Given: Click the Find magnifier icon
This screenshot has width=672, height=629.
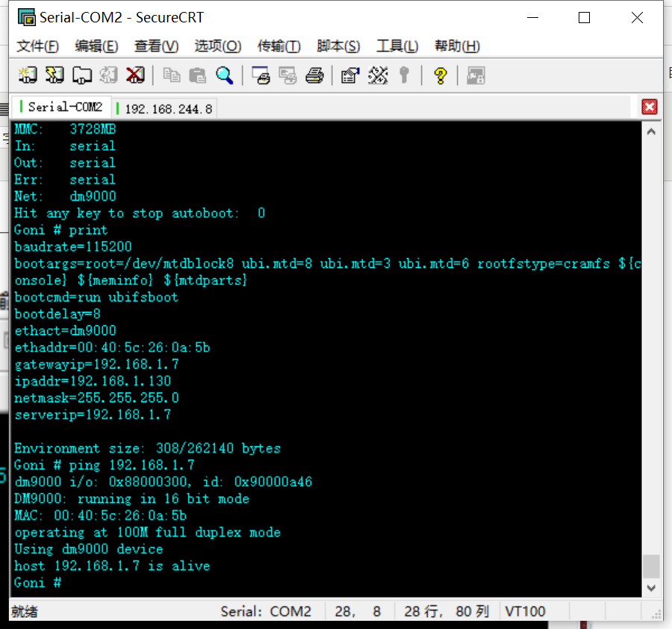Looking at the screenshot, I should point(224,75).
